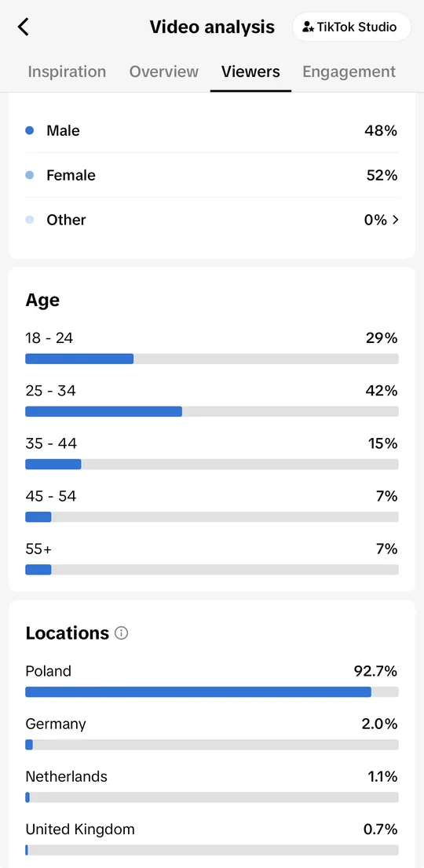424x868 pixels.
Task: Tap the 55+ age bar
Action: tap(212, 570)
